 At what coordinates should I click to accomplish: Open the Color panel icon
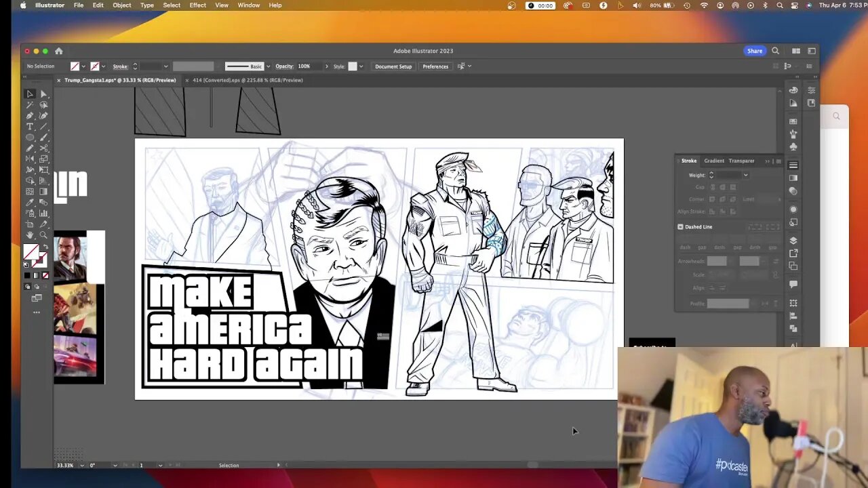coord(793,90)
